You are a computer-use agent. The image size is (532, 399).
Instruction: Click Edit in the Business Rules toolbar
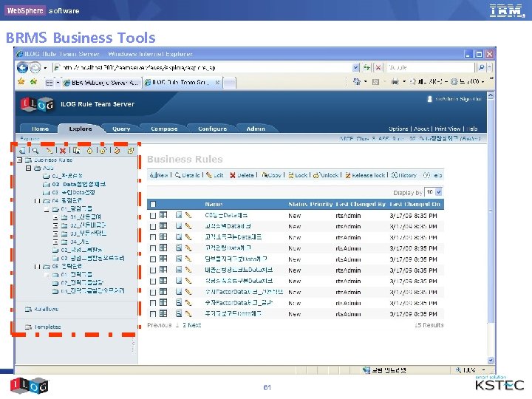click(215, 175)
